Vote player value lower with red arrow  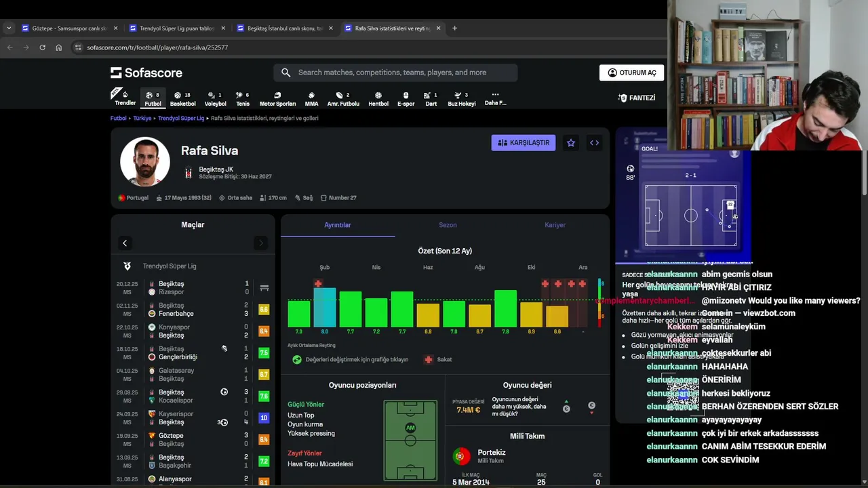coord(591,408)
